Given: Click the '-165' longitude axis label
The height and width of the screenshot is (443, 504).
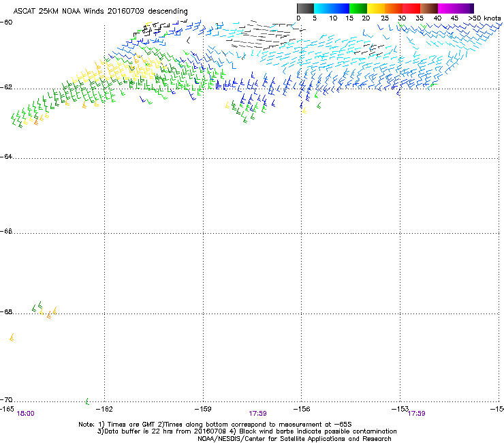Looking at the screenshot, I should tap(7, 408).
